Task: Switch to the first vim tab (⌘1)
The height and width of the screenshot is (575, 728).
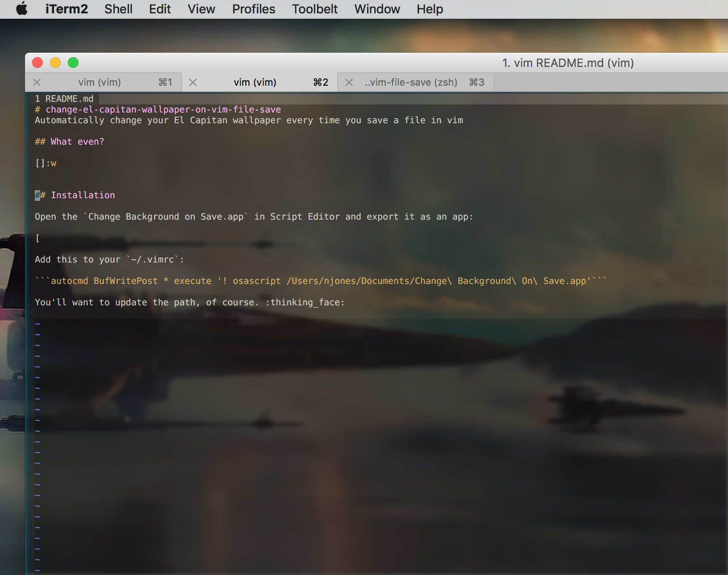Action: [103, 82]
